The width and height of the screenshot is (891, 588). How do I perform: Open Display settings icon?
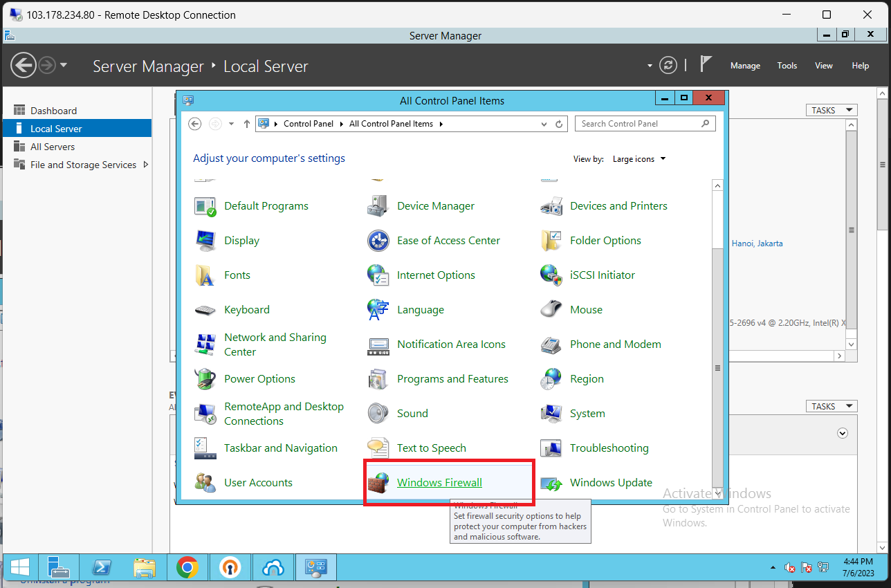[205, 241]
